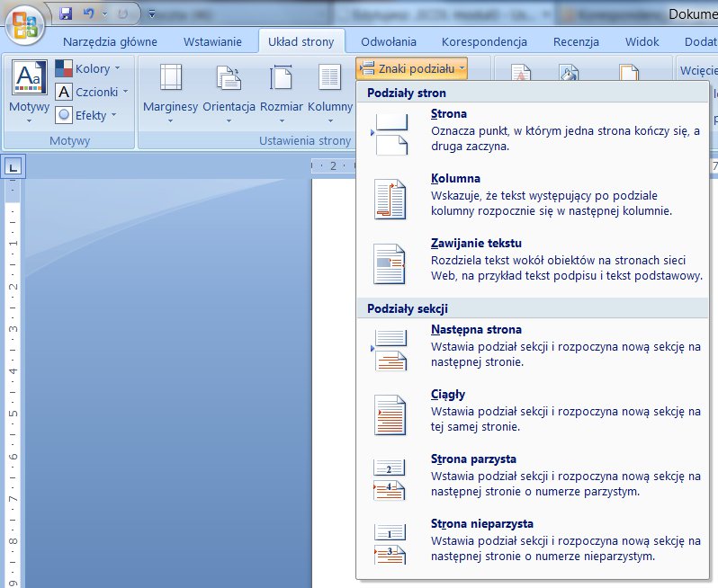Choose Zawijanie tekstu text wrapping break
This screenshot has height=588, width=718.
pyautogui.click(x=533, y=263)
